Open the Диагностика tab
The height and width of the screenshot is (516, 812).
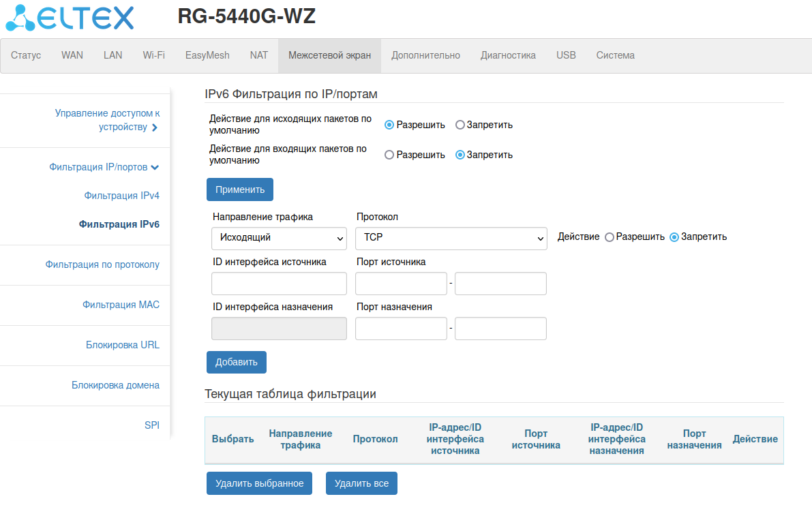click(508, 55)
